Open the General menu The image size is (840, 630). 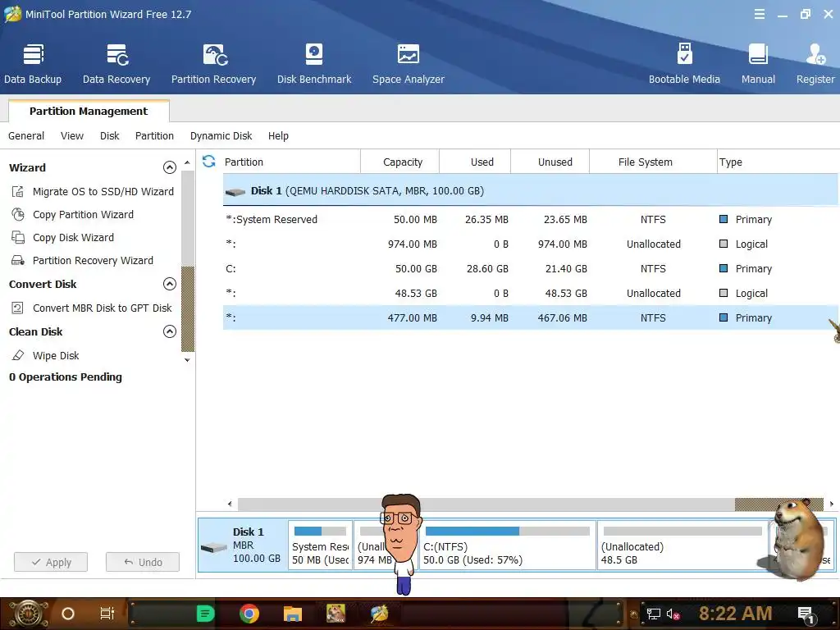click(x=26, y=136)
